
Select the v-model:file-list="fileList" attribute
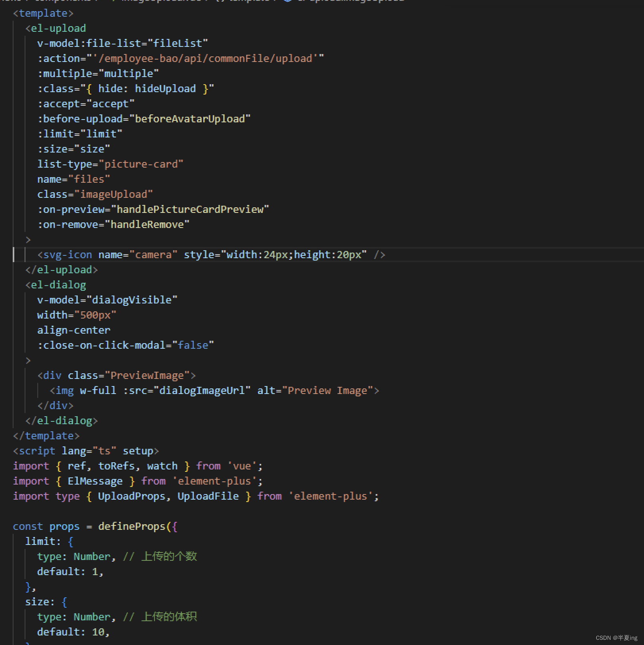(123, 43)
